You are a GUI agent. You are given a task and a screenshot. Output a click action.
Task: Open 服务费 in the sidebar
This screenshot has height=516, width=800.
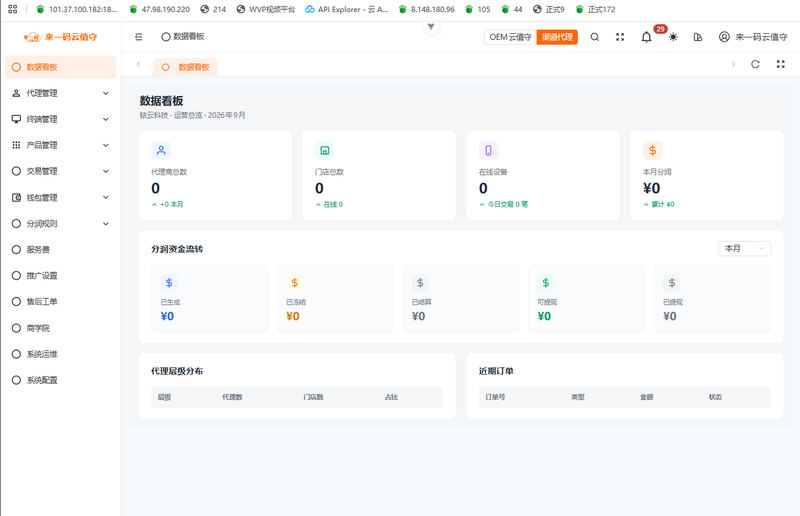pos(60,250)
